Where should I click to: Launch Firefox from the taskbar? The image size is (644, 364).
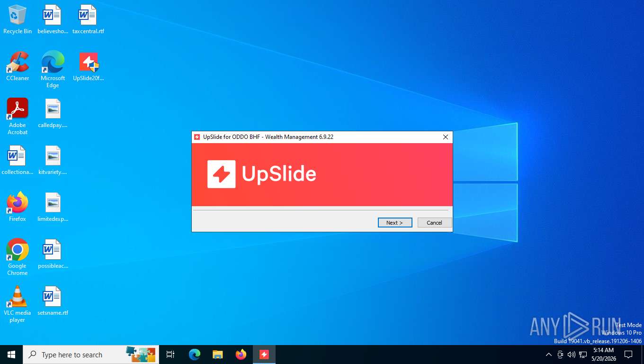click(x=241, y=355)
